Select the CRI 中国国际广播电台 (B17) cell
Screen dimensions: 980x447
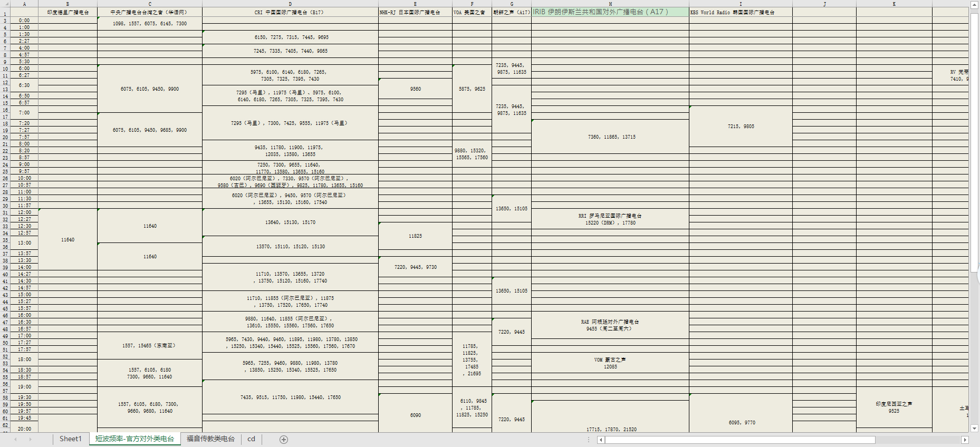coord(290,12)
